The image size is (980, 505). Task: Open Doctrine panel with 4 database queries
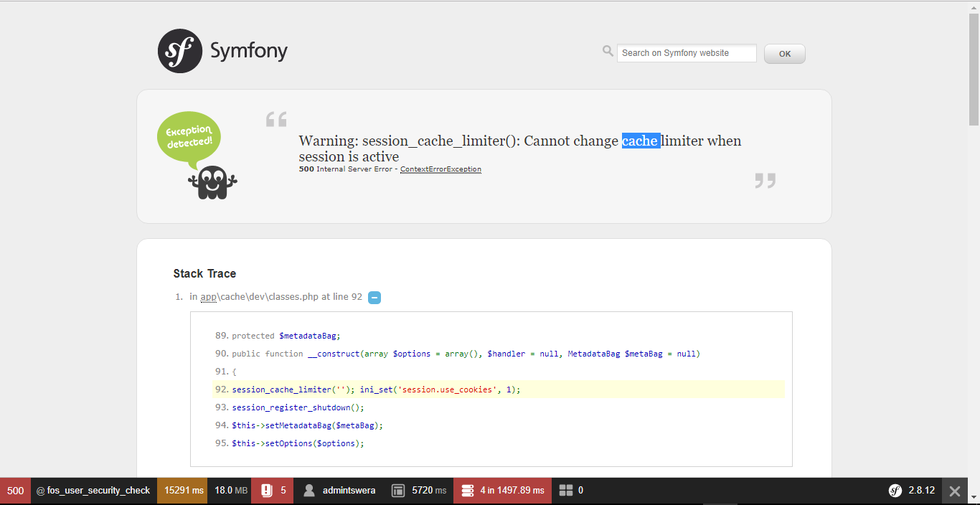pos(502,490)
